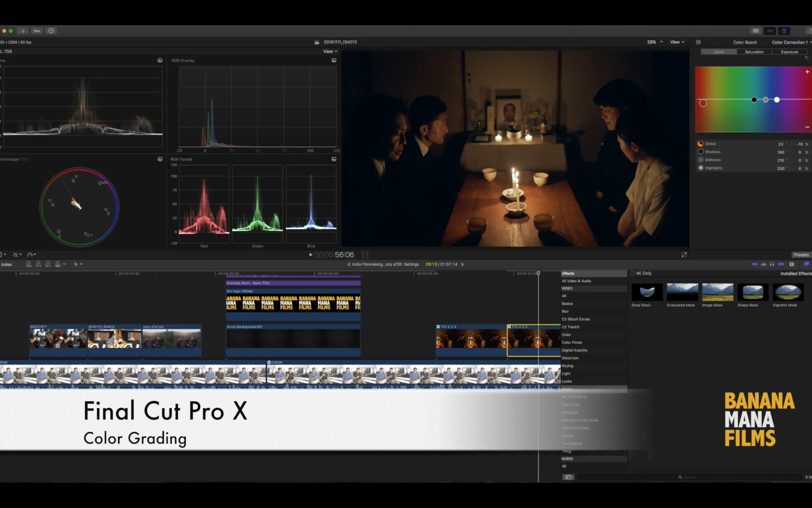Open the viewer View dropdown
The width and height of the screenshot is (812, 508).
pyautogui.click(x=677, y=42)
